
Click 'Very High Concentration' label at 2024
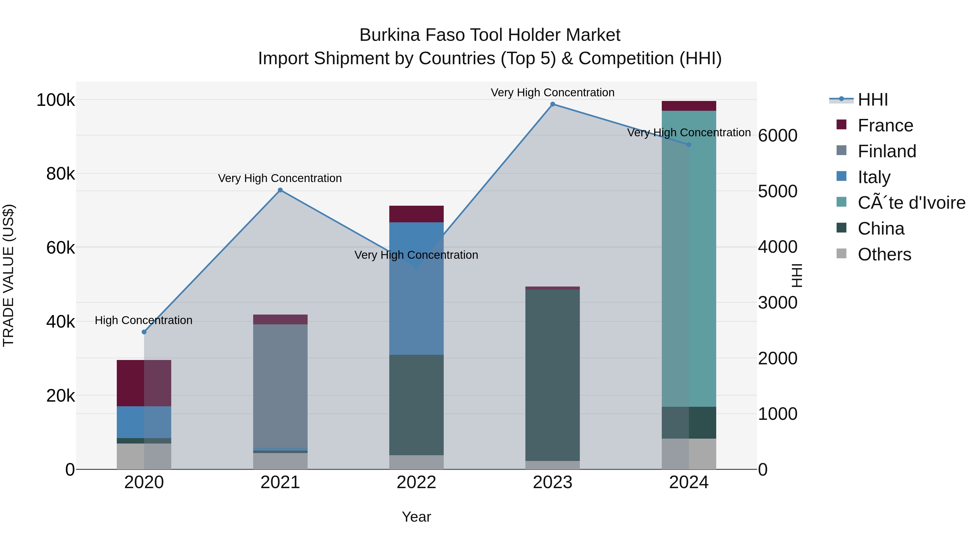coord(689,133)
